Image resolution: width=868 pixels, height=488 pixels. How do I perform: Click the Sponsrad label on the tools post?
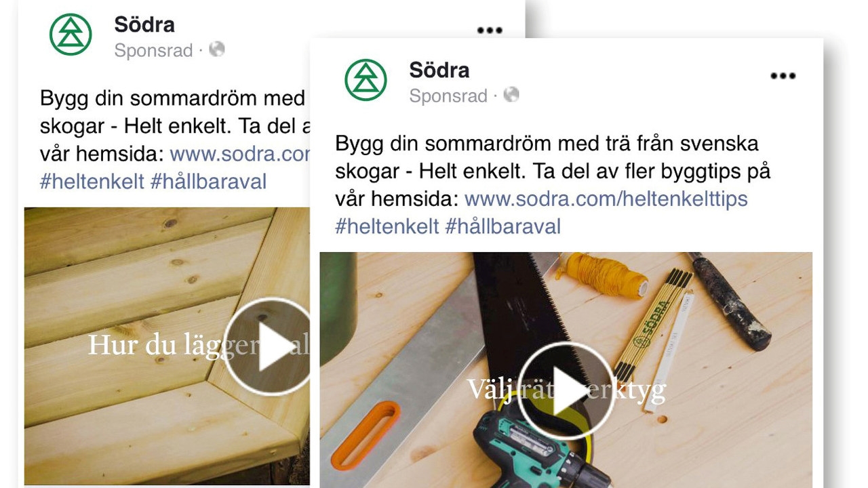[448, 96]
